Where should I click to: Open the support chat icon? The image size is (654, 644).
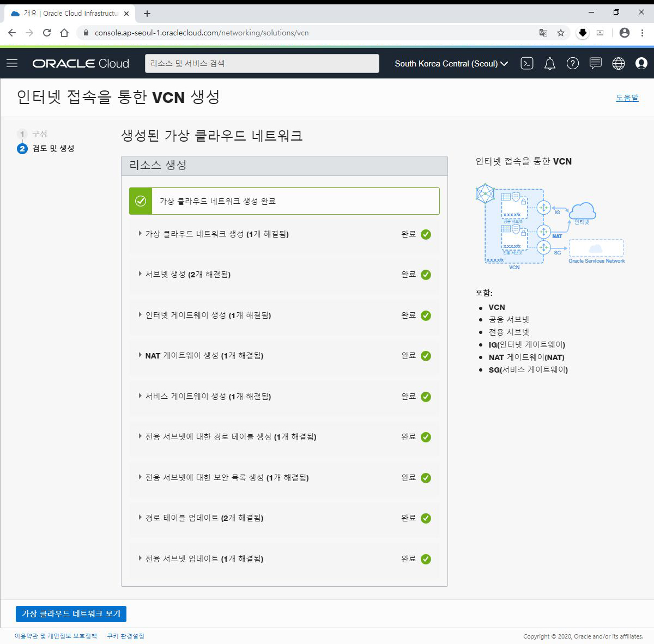coord(596,64)
